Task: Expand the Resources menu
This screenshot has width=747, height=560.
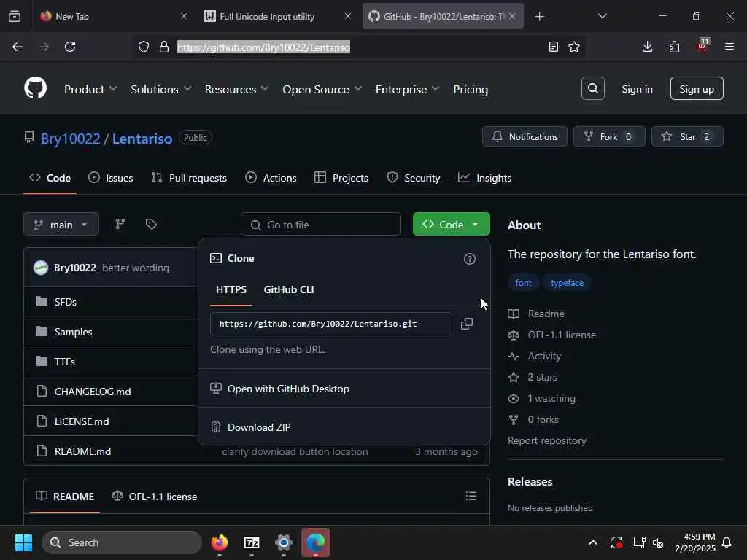Action: point(236,89)
